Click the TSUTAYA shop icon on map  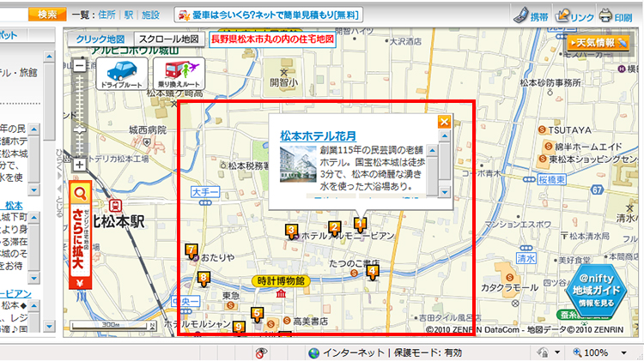542,130
